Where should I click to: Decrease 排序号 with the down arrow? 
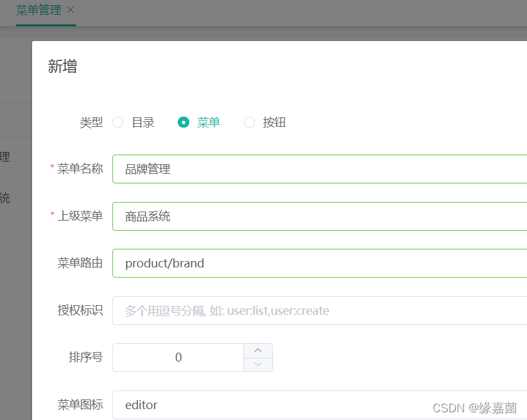[x=258, y=364]
